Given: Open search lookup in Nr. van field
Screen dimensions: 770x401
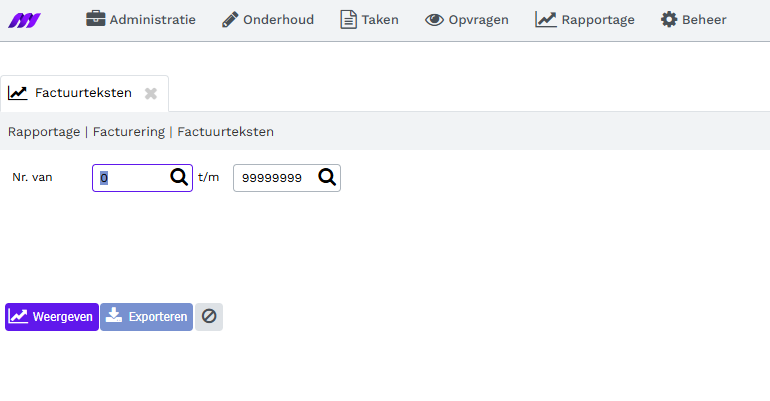Looking at the screenshot, I should click(x=179, y=177).
